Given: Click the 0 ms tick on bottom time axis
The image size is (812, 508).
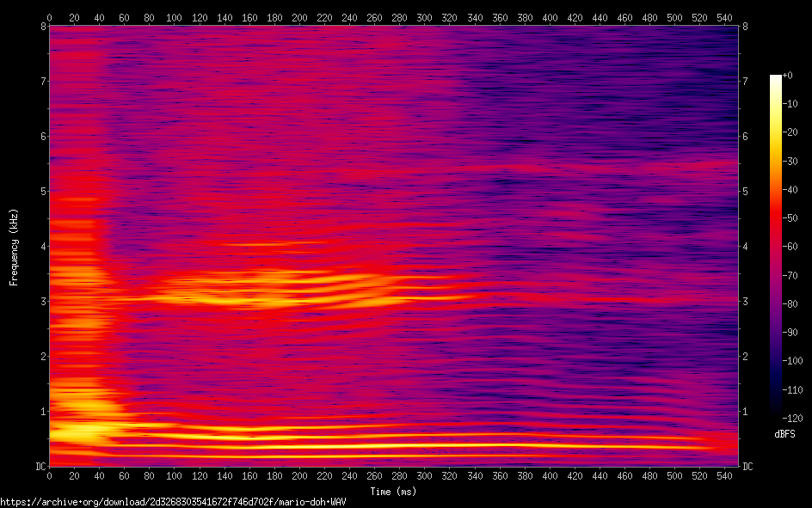Looking at the screenshot, I should coord(49,475).
